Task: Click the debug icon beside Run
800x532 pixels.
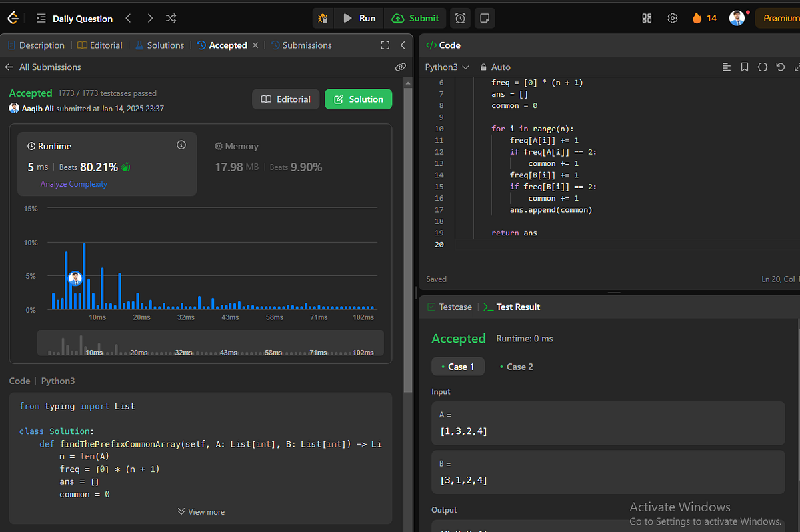Action: [x=323, y=18]
